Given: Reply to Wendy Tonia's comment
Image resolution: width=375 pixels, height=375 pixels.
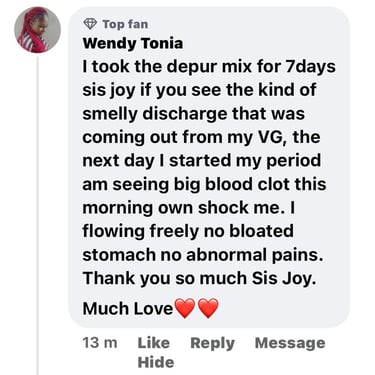Looking at the screenshot, I should click(x=213, y=343).
